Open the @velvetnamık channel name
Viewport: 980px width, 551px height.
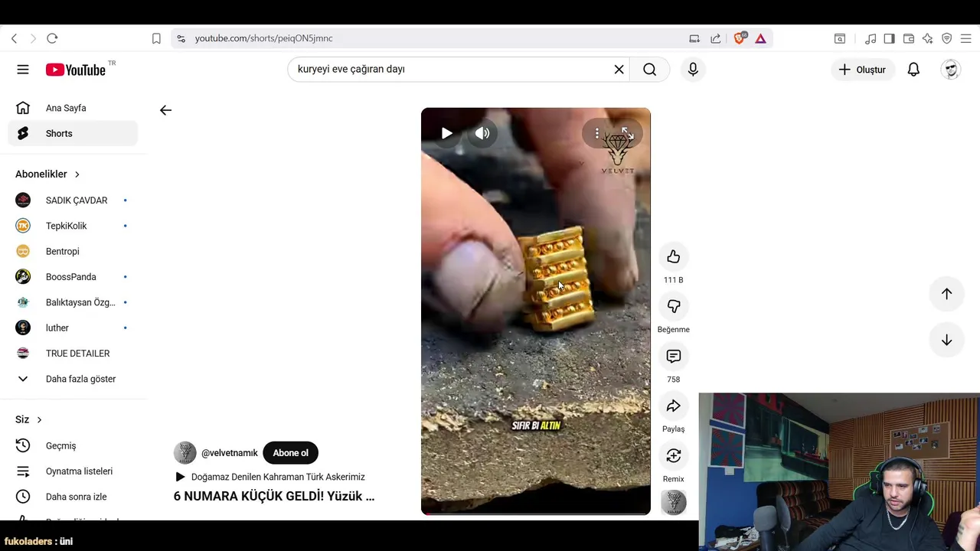click(x=230, y=453)
